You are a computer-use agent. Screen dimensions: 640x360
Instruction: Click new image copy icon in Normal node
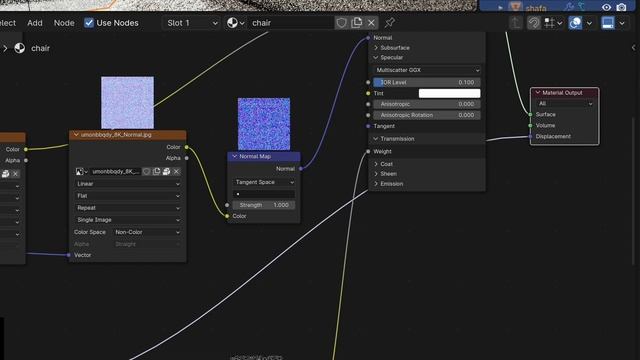point(156,171)
